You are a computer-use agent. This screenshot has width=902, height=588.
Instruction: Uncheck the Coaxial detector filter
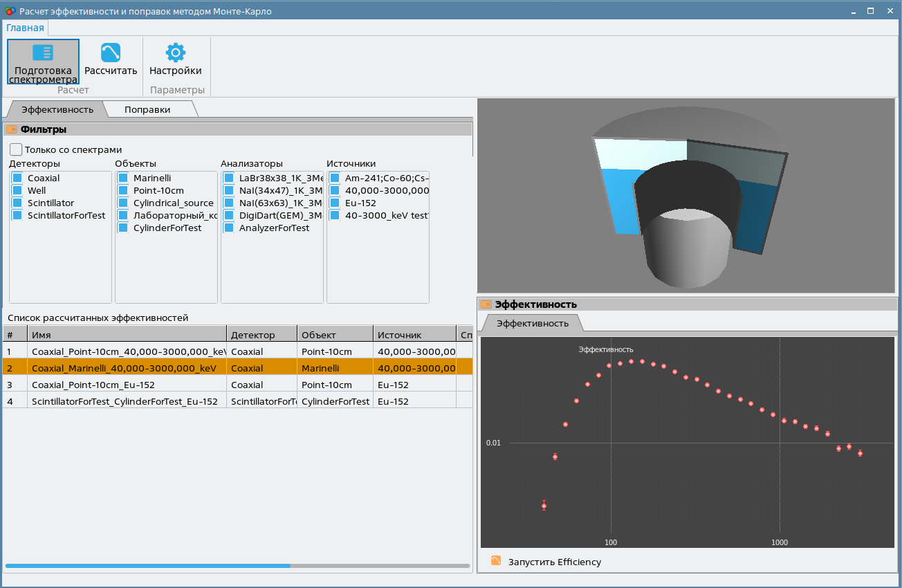coord(18,178)
